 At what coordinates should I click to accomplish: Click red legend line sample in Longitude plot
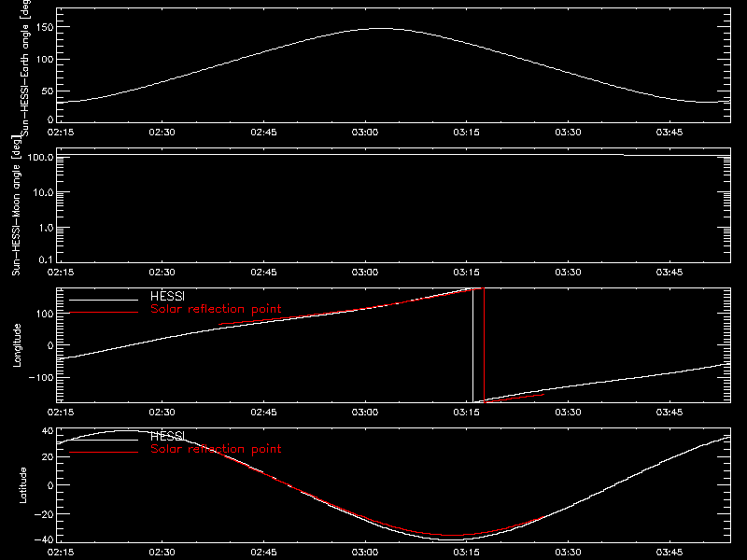pos(104,313)
